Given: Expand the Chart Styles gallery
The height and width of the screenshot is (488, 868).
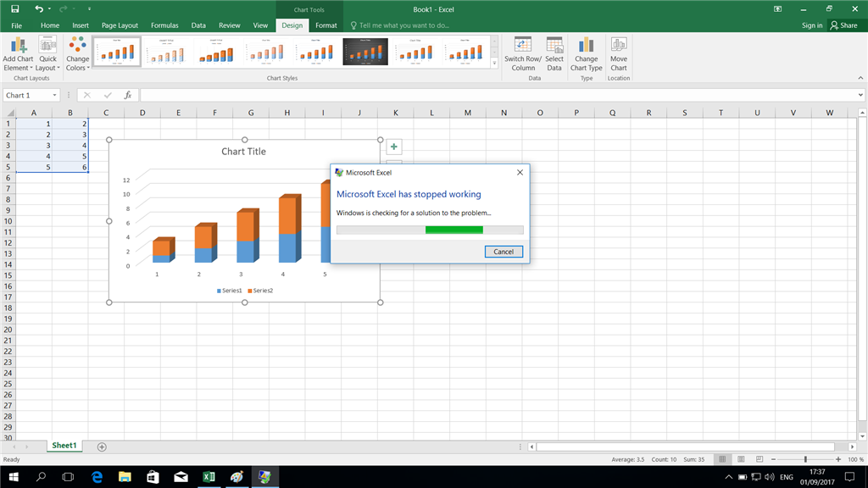Looking at the screenshot, I should (x=494, y=64).
